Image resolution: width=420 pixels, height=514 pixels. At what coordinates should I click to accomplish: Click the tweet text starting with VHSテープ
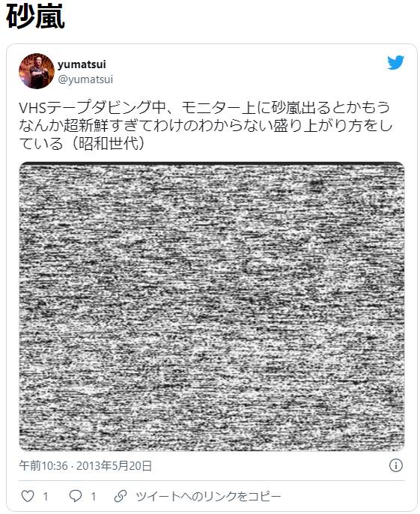(x=206, y=126)
